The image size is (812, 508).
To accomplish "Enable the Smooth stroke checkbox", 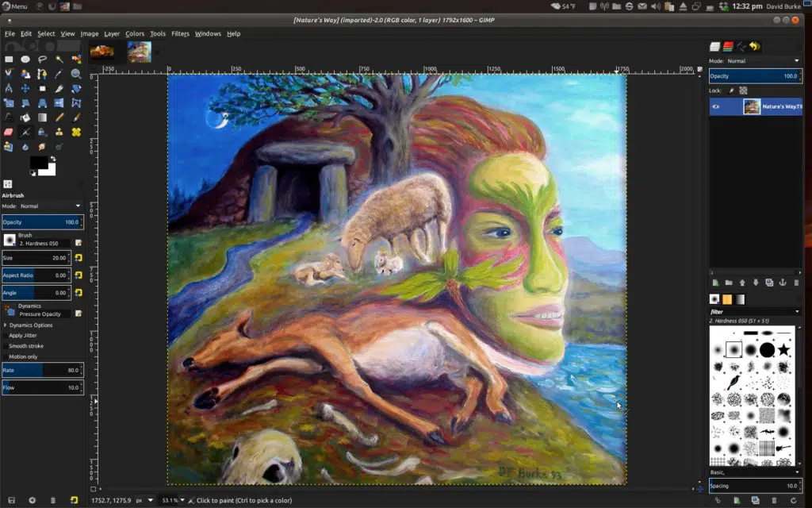I will 26,346.
